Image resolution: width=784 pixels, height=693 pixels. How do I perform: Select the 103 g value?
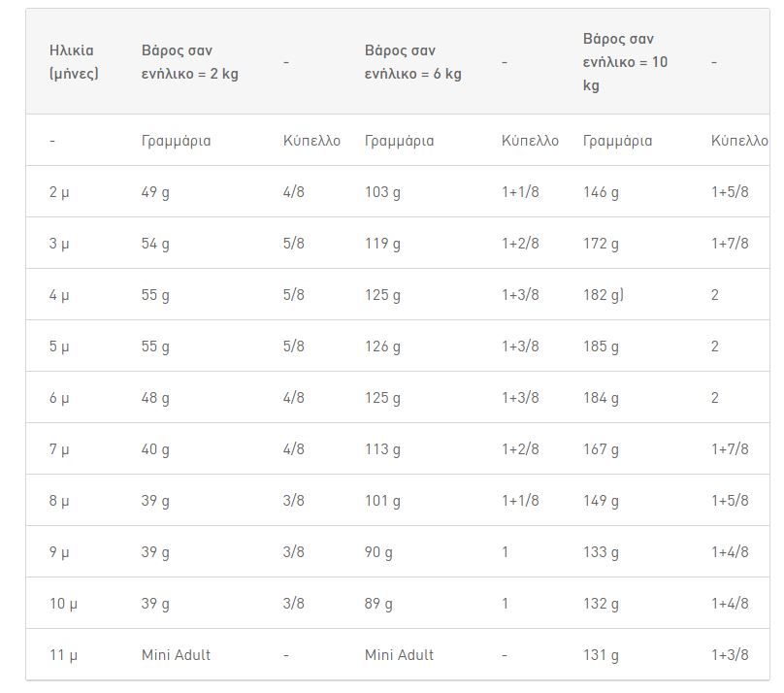coord(382,192)
